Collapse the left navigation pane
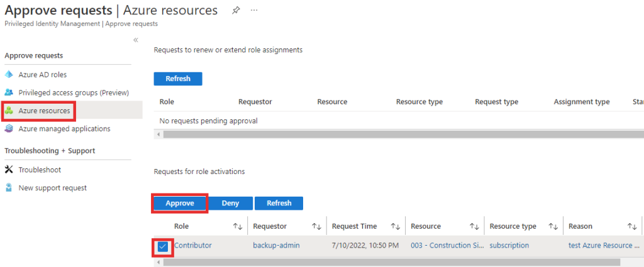644x267 pixels. point(136,40)
